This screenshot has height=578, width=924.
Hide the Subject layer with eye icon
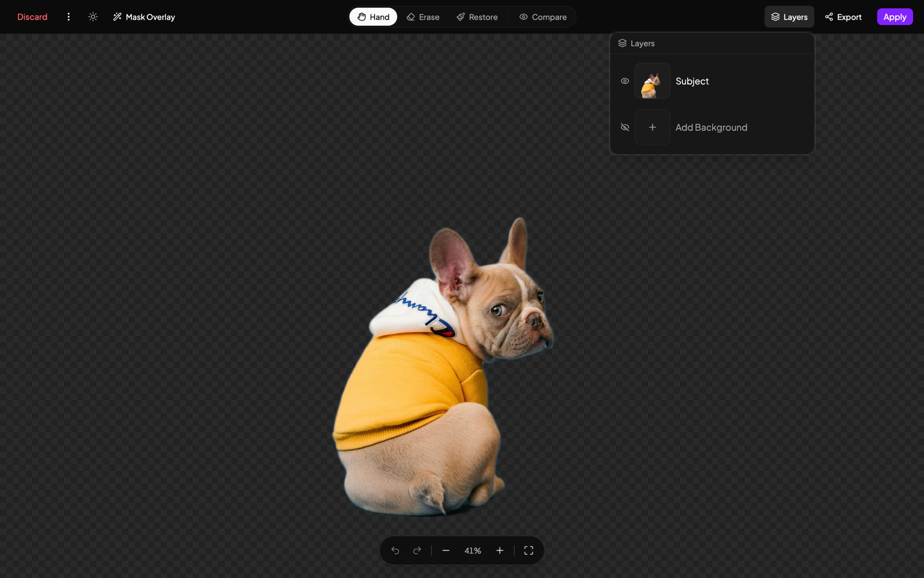[625, 81]
